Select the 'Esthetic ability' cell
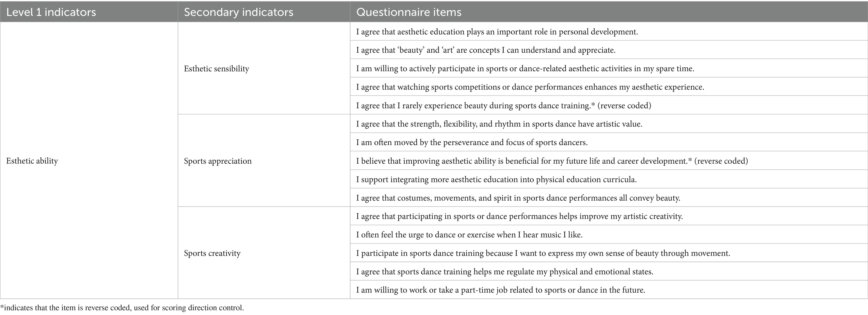The height and width of the screenshot is (315, 868). point(89,161)
